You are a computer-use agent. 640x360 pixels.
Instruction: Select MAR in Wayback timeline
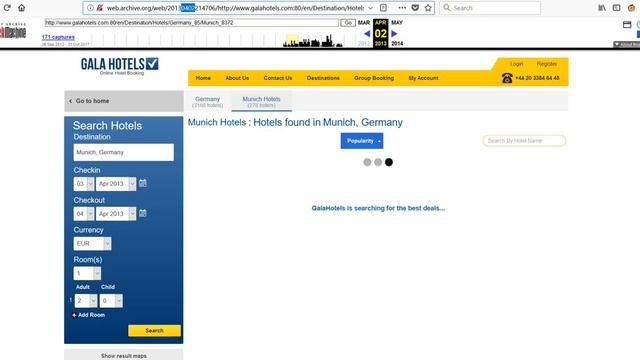[x=364, y=23]
